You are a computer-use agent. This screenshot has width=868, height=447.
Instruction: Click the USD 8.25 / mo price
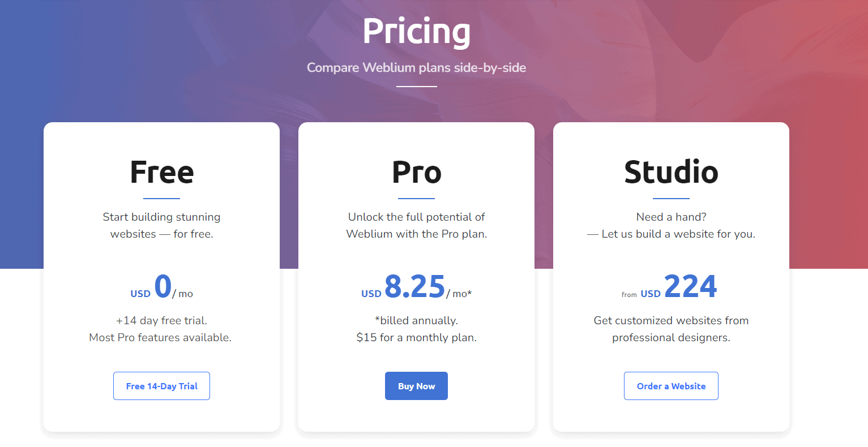point(417,286)
